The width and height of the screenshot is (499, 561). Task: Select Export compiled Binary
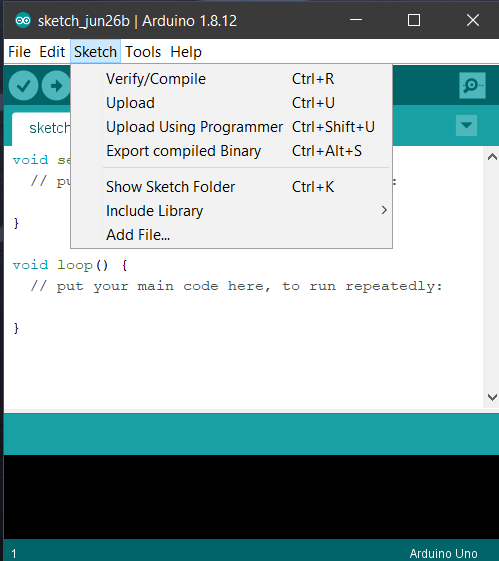pyautogui.click(x=231, y=151)
